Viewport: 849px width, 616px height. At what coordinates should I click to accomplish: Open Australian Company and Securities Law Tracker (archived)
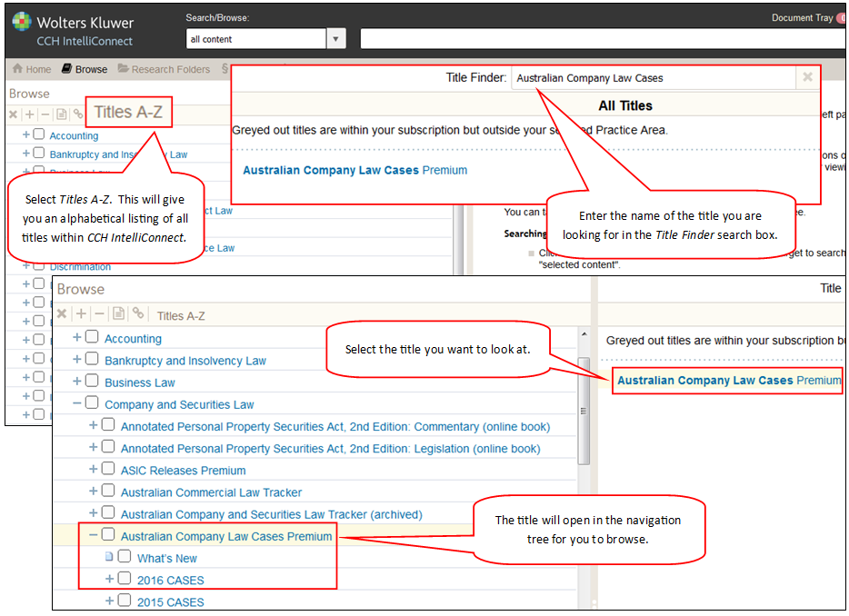[271, 514]
